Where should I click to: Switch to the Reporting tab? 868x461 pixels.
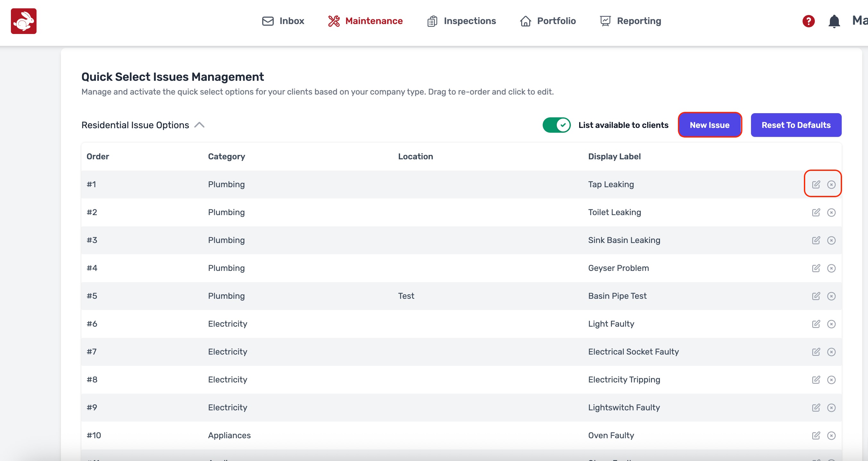[x=630, y=21]
